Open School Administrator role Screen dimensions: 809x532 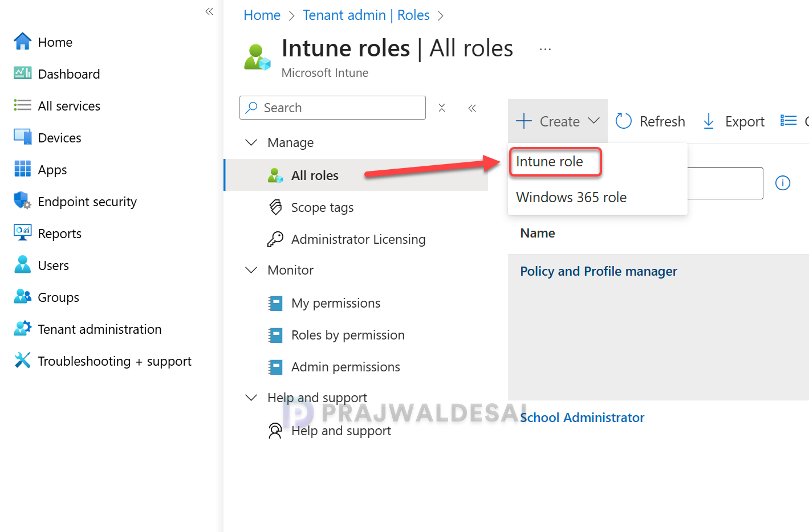click(x=582, y=418)
